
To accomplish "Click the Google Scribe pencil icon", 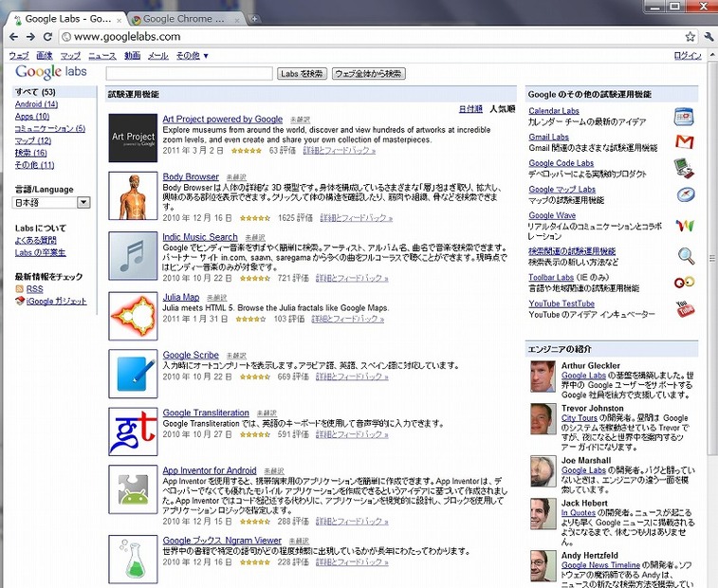I will (133, 374).
